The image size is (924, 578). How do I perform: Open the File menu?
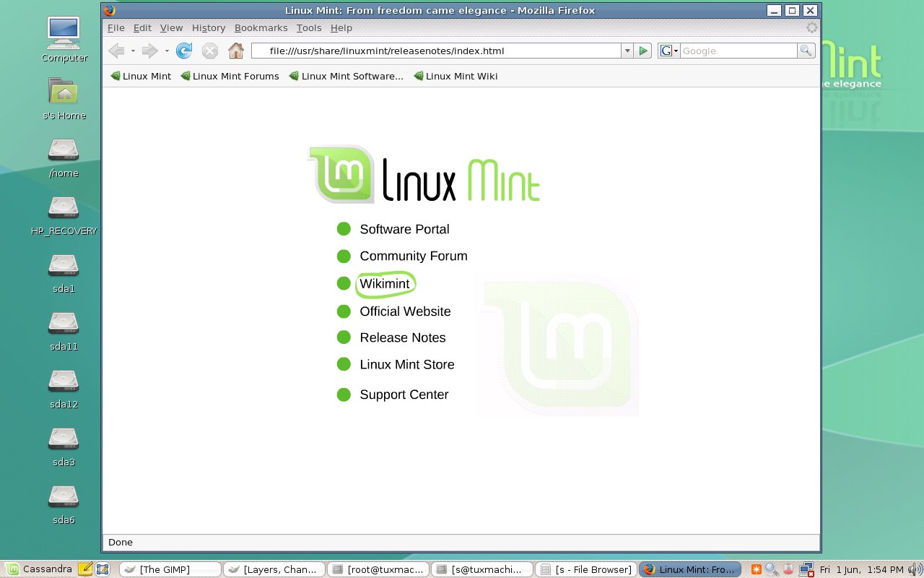click(x=116, y=27)
